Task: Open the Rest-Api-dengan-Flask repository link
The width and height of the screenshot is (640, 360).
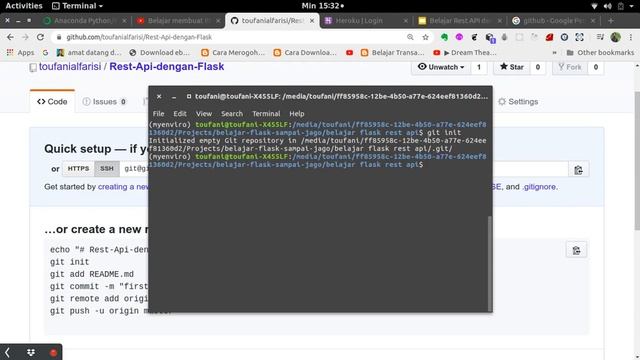Action: (x=167, y=67)
